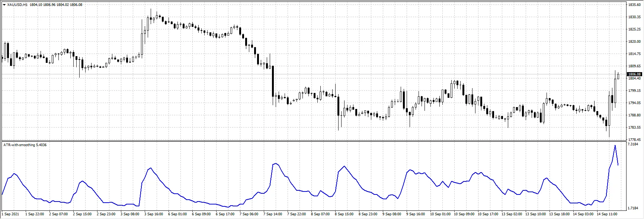Click the 1.7184 ATR scale minimum value
The height and width of the screenshot is (219, 644).
[632, 208]
